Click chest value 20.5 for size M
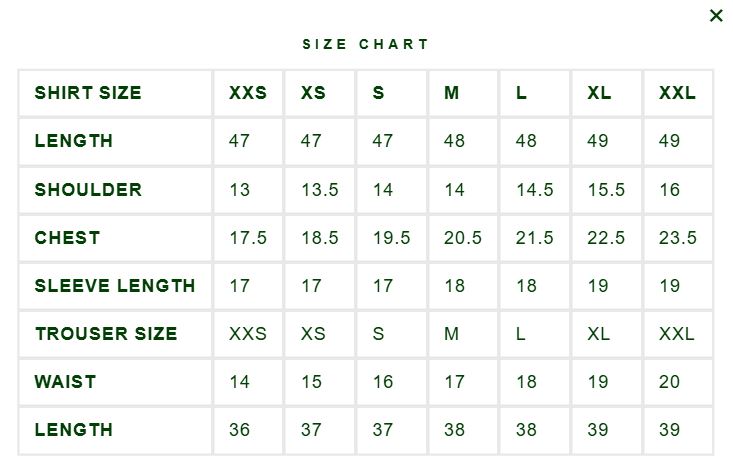 tap(463, 238)
